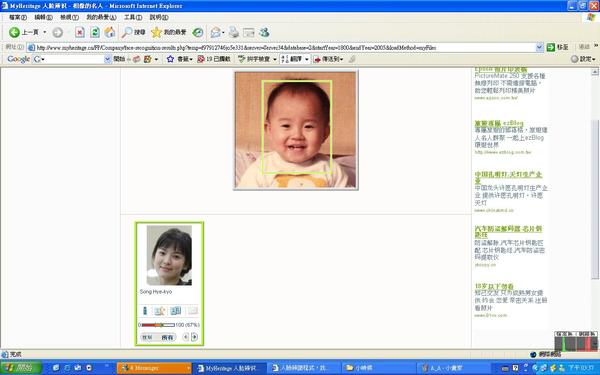Open the 搜尋 search magnifier
The height and width of the screenshot is (375, 600).
coord(134,33)
